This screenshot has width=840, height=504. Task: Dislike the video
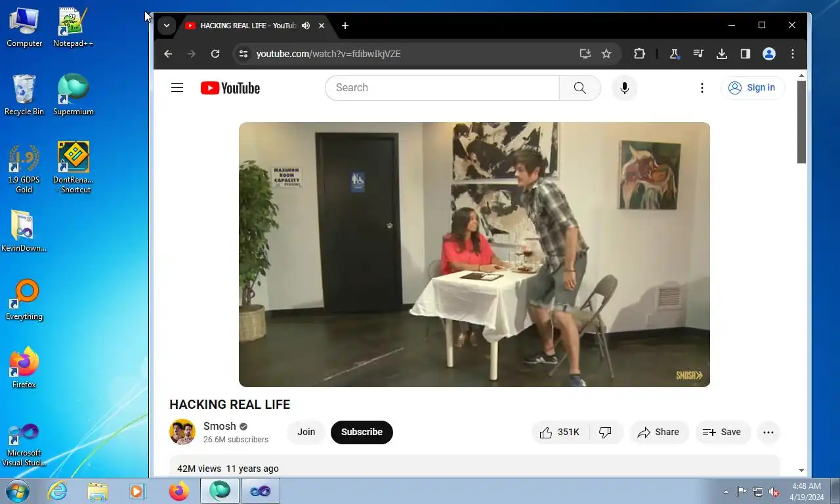point(606,432)
